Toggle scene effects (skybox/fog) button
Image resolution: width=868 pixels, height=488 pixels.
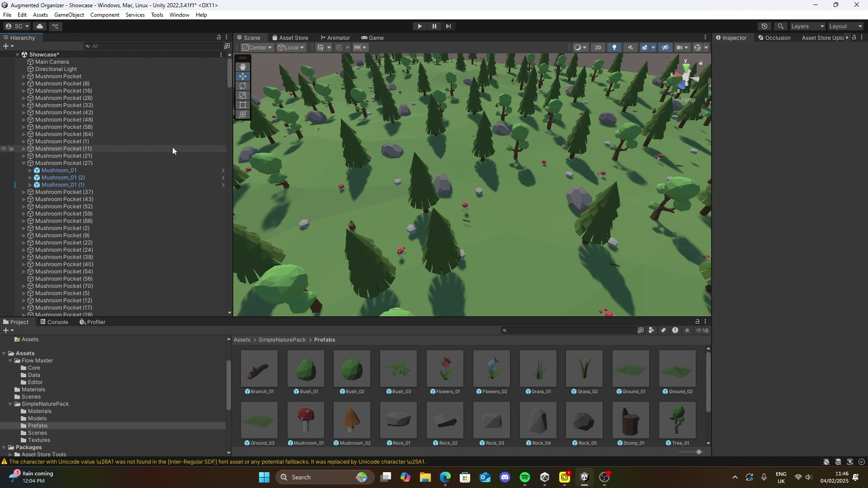[x=645, y=47]
